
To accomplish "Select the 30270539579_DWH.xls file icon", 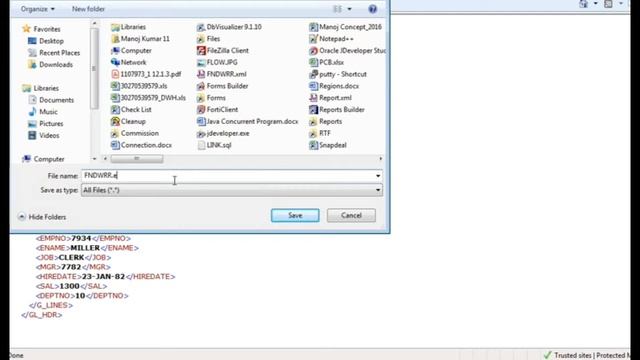I will pos(115,98).
